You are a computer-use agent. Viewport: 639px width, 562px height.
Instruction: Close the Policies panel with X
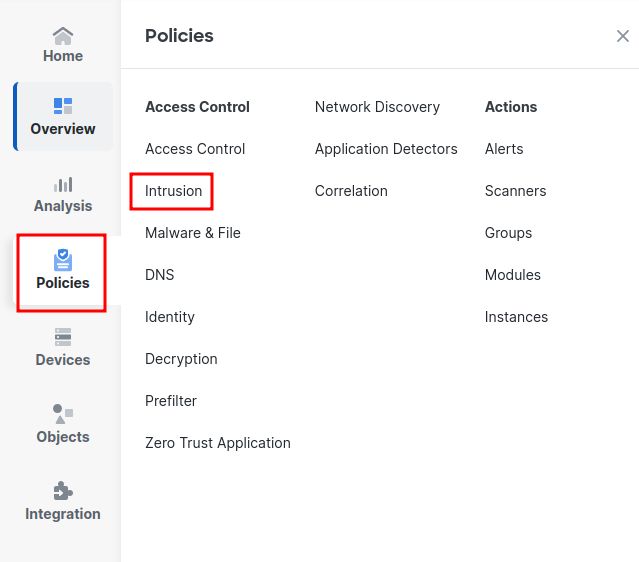click(622, 36)
